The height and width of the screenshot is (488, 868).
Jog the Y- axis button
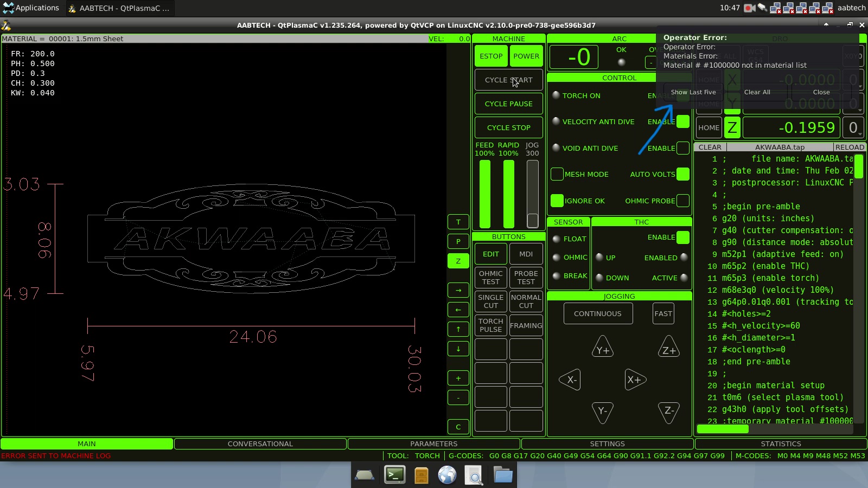click(x=603, y=412)
